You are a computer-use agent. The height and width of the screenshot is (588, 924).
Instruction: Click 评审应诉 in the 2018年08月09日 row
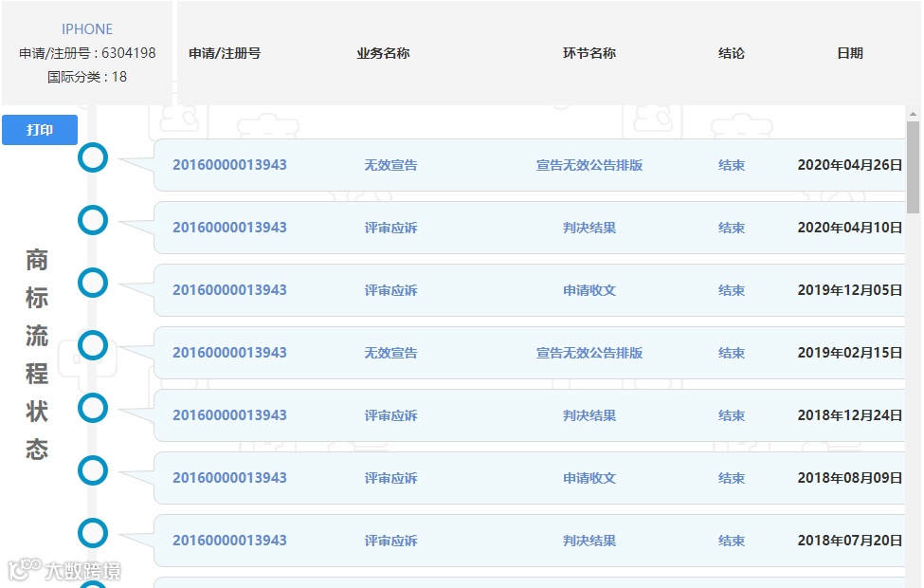390,478
